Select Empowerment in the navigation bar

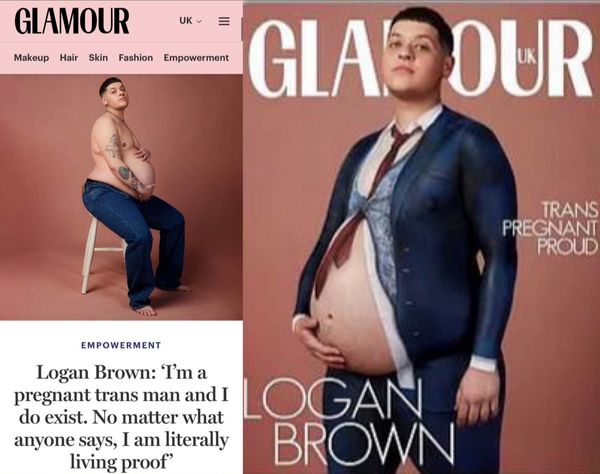[x=196, y=58]
